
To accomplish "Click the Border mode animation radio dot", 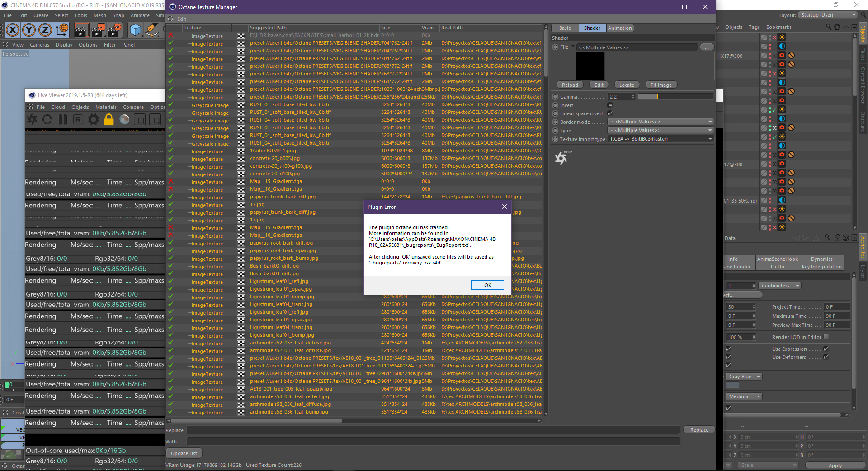I will pos(555,122).
